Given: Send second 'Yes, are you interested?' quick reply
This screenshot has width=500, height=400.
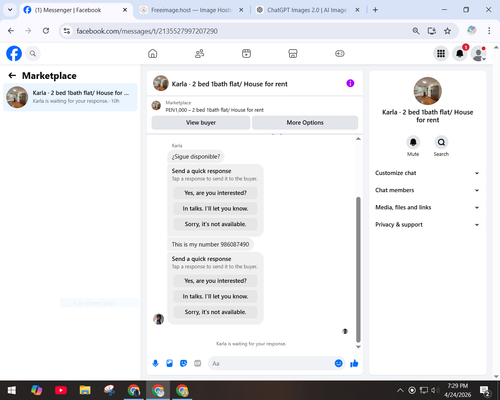Looking at the screenshot, I should pos(215,281).
